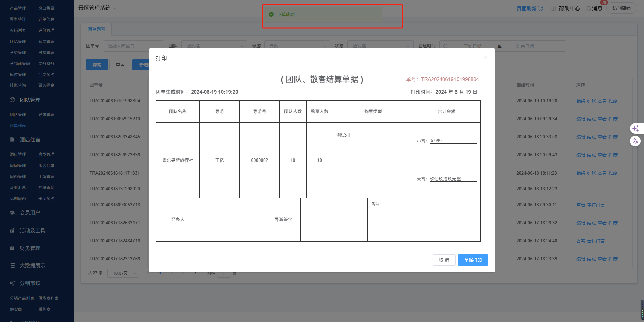Close the print dialog with X
The width and height of the screenshot is (644, 322).
486,58
